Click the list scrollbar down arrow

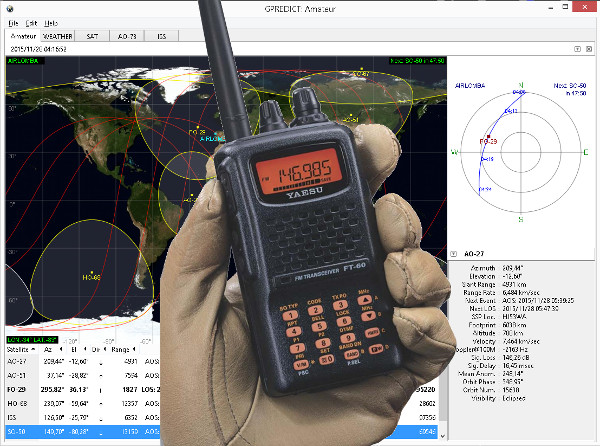tap(442, 436)
